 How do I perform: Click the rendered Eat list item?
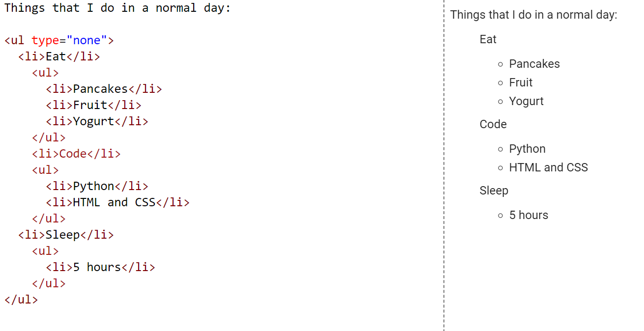click(488, 40)
